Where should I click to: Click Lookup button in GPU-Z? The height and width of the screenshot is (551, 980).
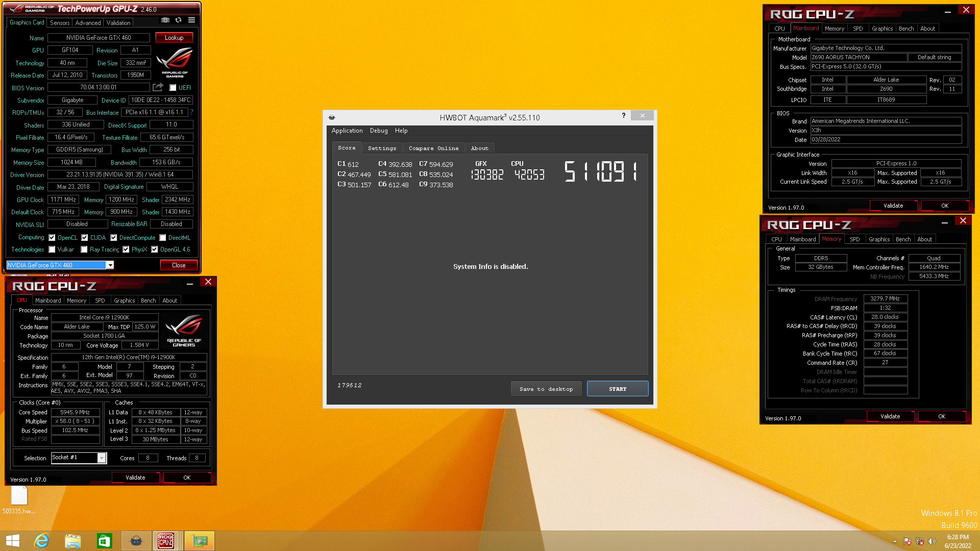174,38
